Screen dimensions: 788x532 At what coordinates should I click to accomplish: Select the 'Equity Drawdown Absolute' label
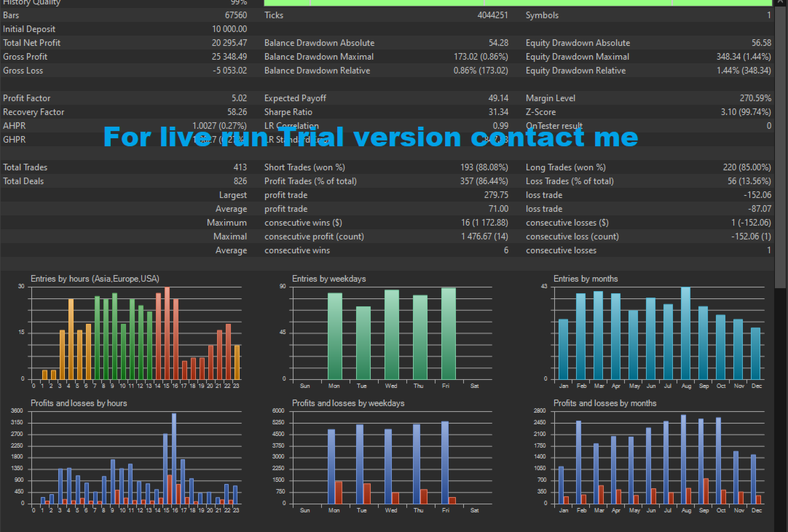[578, 43]
